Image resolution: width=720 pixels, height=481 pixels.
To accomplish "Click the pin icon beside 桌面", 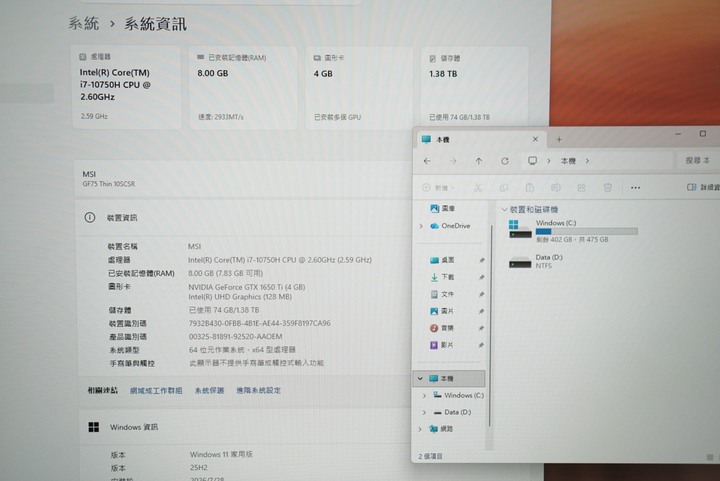I will (481, 260).
